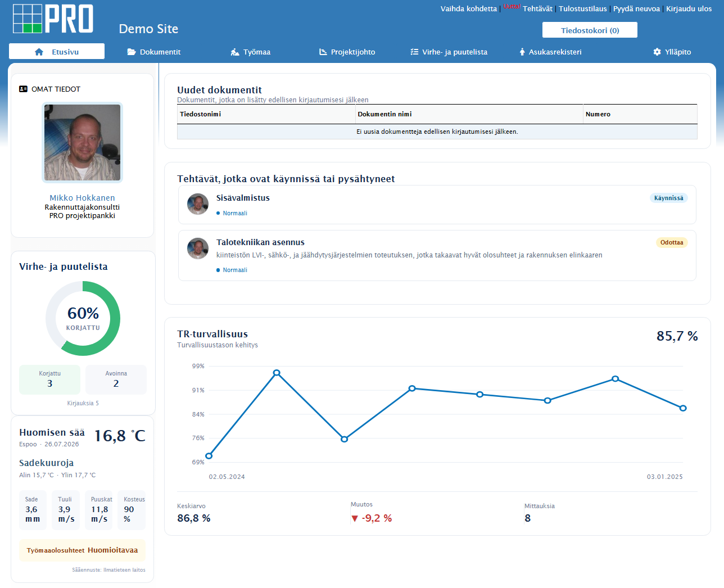The image size is (724, 588).
Task: Open Mikko Hokkanen profile name link
Action: point(82,198)
